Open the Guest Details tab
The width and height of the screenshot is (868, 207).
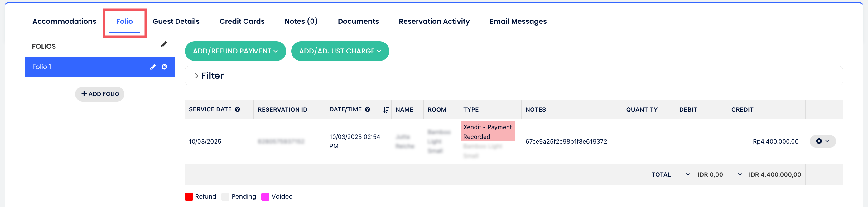click(x=176, y=21)
